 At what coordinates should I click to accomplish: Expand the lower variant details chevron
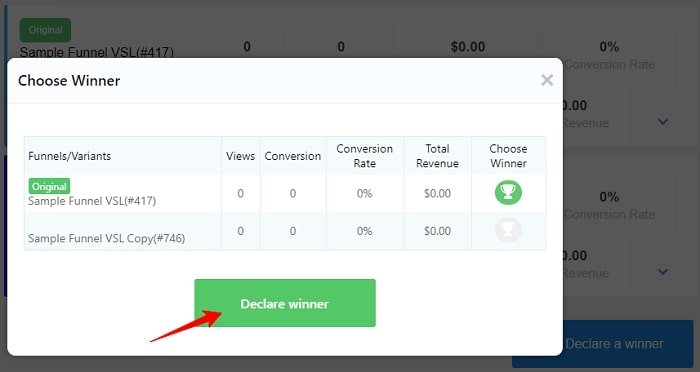pos(663,272)
